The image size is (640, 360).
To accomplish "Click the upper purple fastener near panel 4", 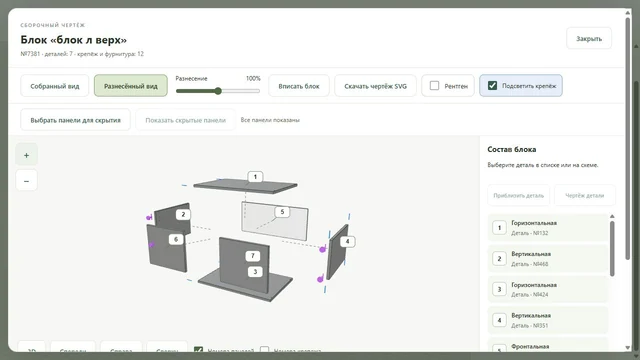I will 322,249.
